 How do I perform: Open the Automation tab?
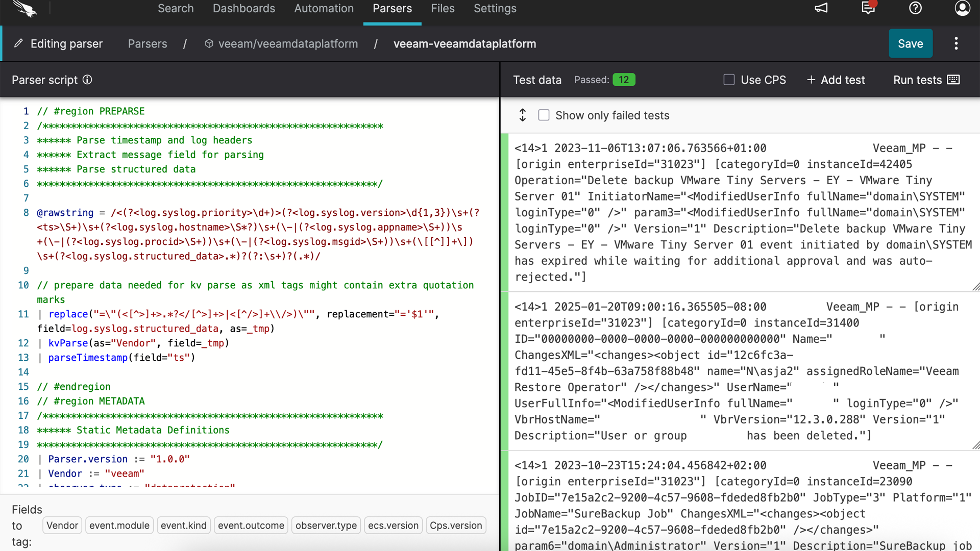(x=324, y=8)
